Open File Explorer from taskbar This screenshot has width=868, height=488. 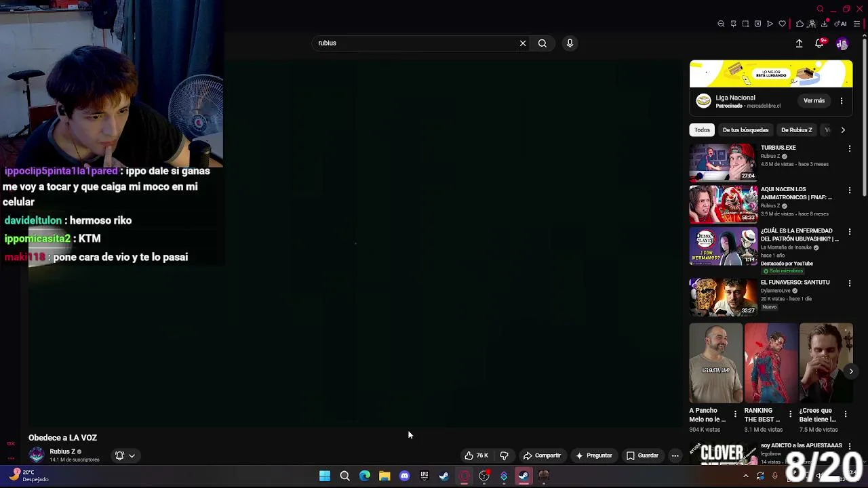(384, 476)
